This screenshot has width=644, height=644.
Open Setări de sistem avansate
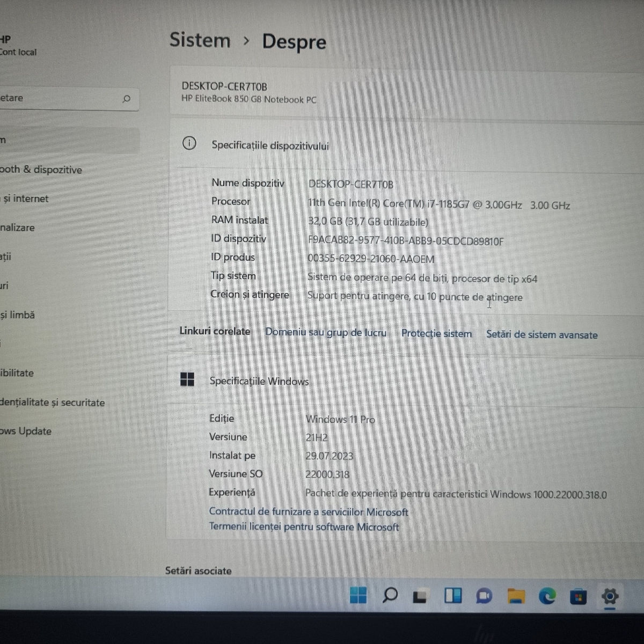tap(541, 334)
